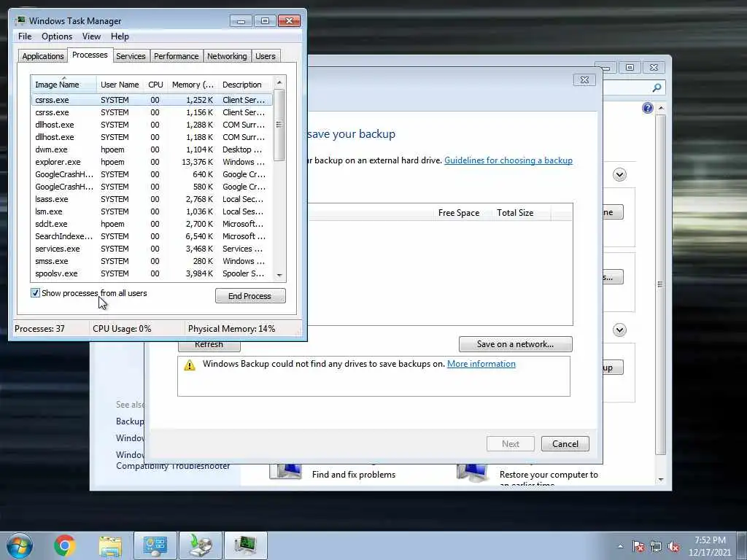This screenshot has height=560, width=747.
Task: Click the process list scroll-down arrow
Action: [279, 275]
